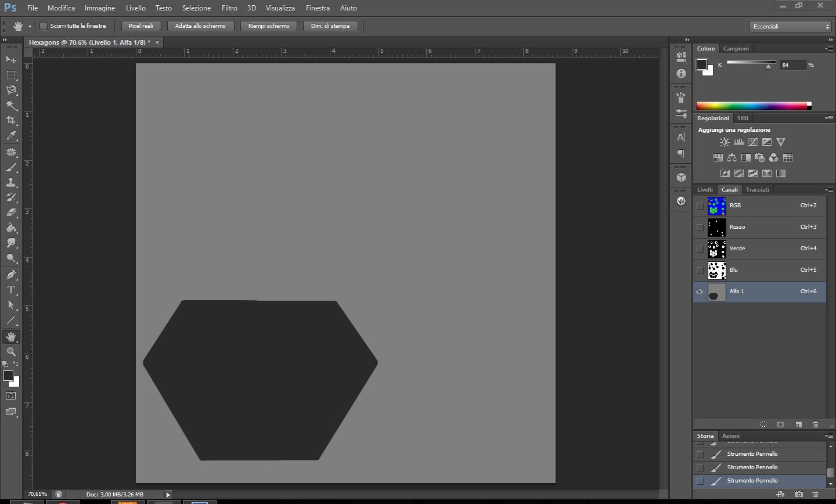Show the RGB channel visibility

700,206
